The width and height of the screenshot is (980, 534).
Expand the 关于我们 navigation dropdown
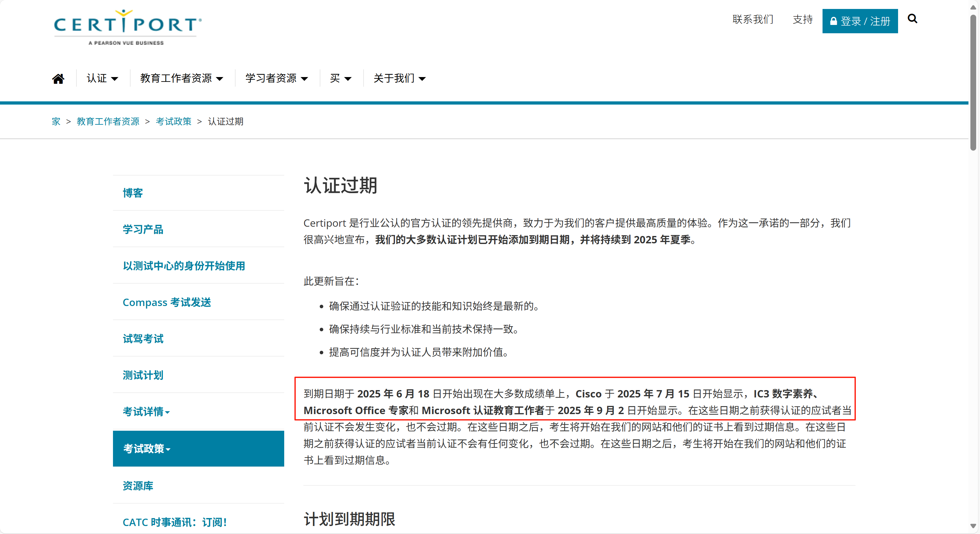click(x=399, y=78)
